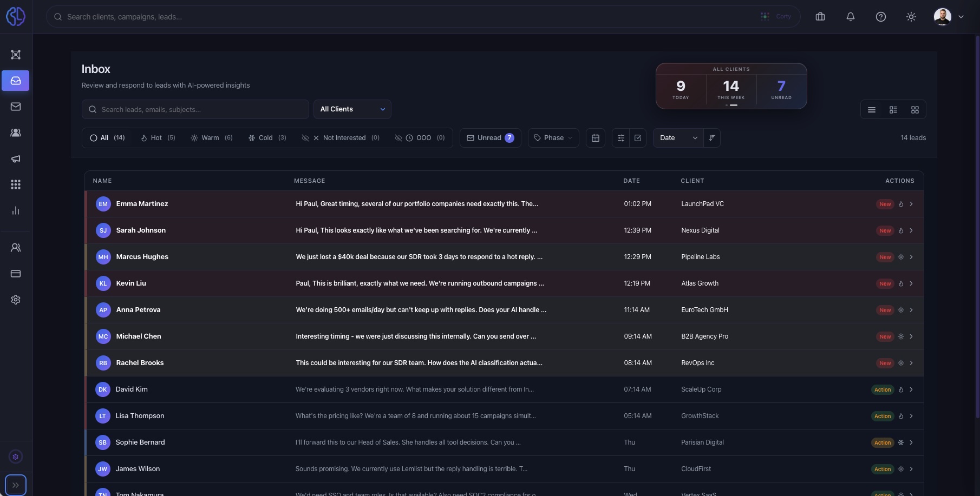The width and height of the screenshot is (980, 496).
Task: Open advanced filters sliders icon
Action: (x=621, y=138)
